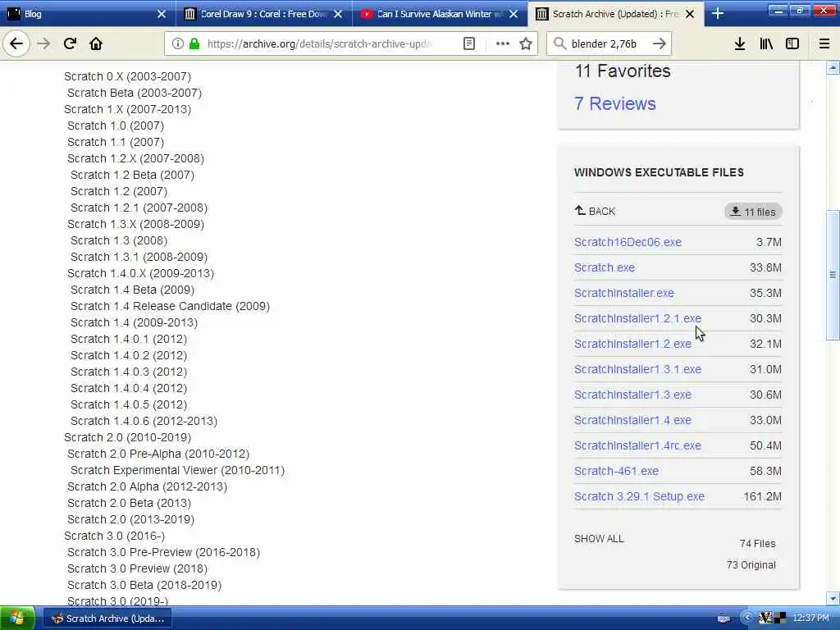Go back with the browser back arrow
The image size is (840, 630).
(16, 44)
